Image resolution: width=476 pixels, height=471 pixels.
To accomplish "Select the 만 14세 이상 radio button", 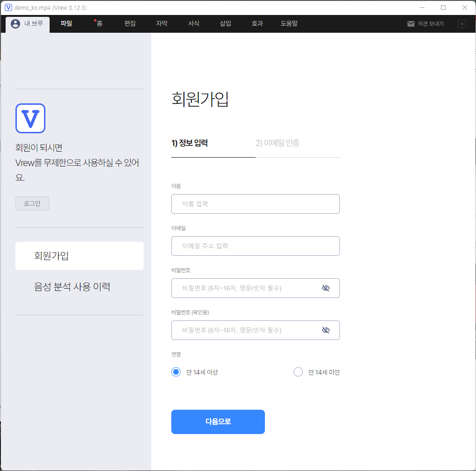I will [x=176, y=371].
